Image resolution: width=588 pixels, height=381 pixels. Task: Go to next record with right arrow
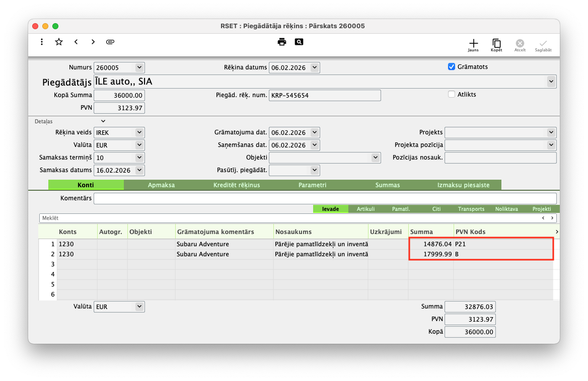click(93, 42)
